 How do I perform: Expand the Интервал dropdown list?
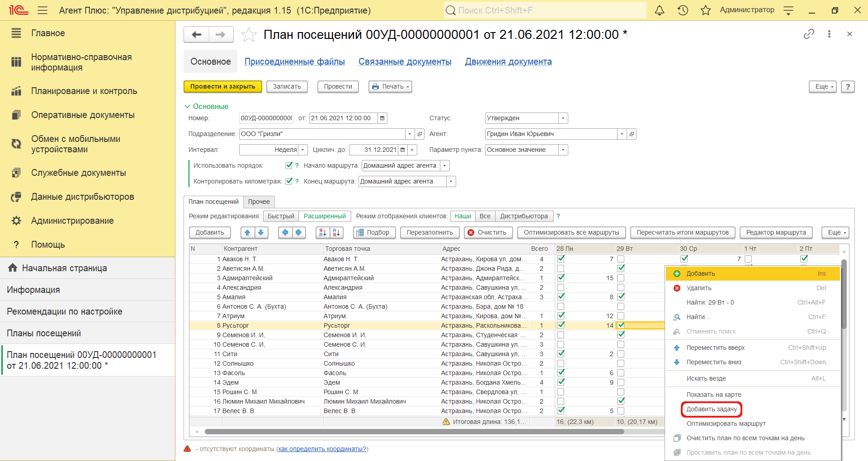[303, 150]
